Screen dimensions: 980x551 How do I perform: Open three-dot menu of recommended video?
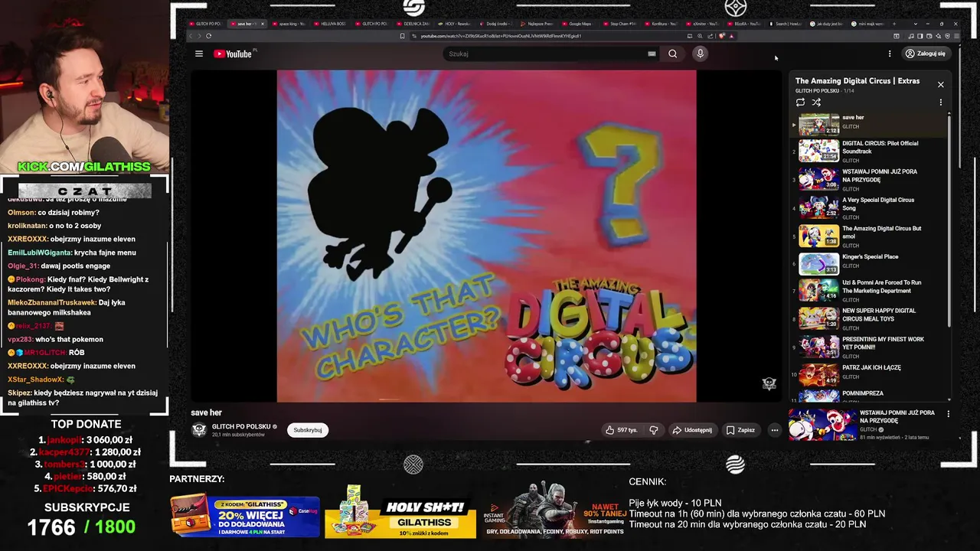(948, 414)
